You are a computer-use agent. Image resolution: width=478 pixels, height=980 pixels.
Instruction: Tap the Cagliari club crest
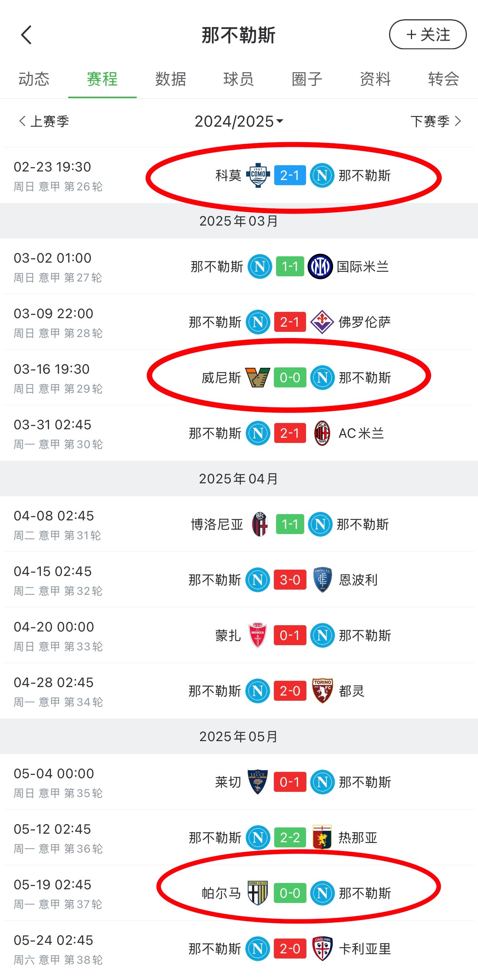(x=322, y=949)
